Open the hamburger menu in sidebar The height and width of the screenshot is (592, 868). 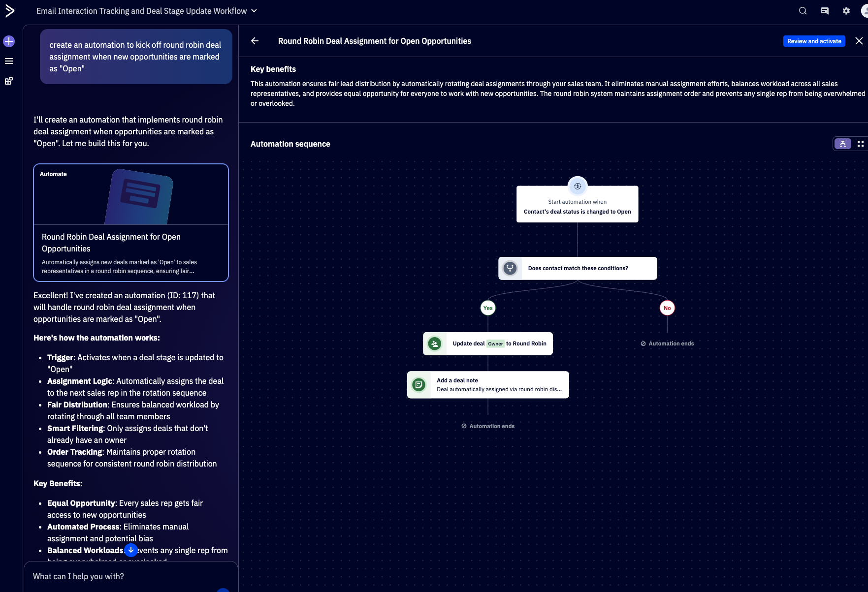pos(9,61)
